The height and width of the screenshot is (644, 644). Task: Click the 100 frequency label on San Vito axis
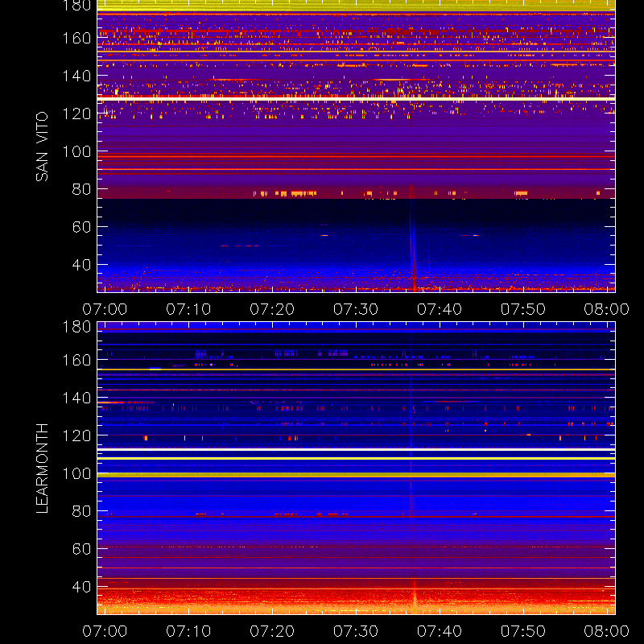point(76,151)
